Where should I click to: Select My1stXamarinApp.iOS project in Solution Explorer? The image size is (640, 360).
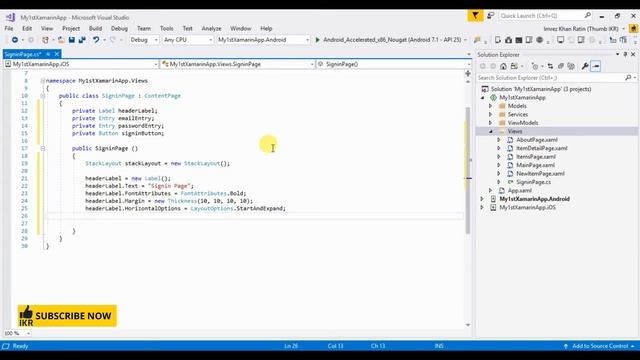tap(527, 207)
